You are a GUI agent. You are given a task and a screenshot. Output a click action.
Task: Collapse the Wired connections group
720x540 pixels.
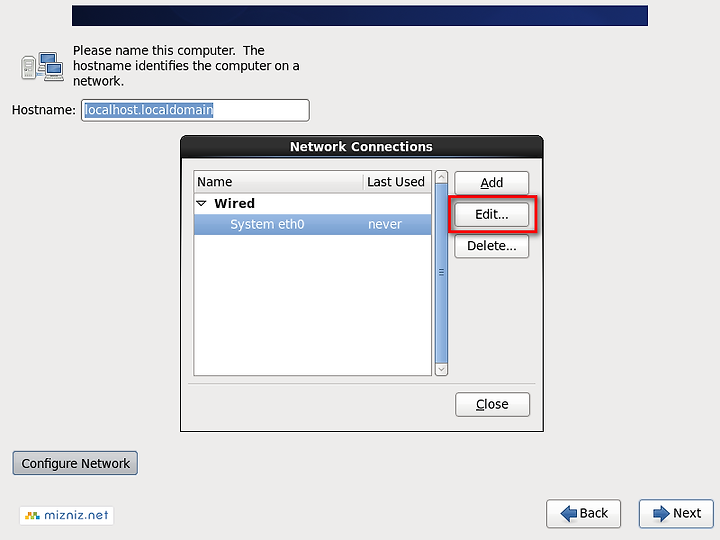click(x=201, y=203)
